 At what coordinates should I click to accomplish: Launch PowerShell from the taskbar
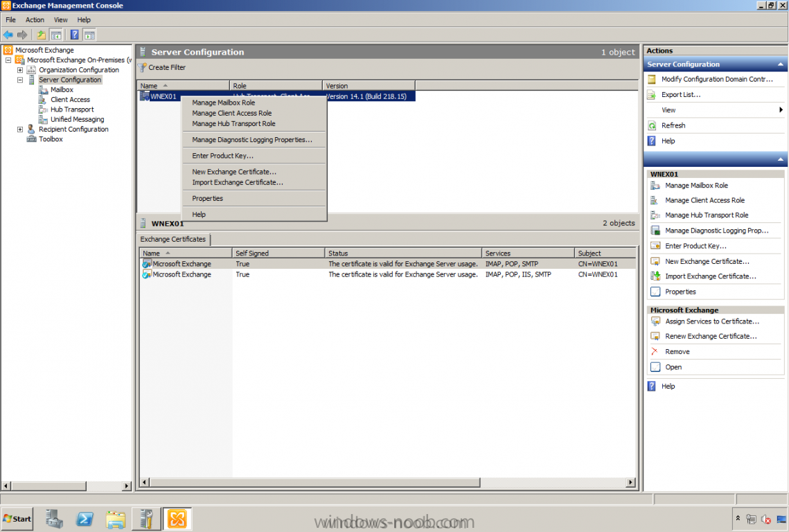point(85,519)
